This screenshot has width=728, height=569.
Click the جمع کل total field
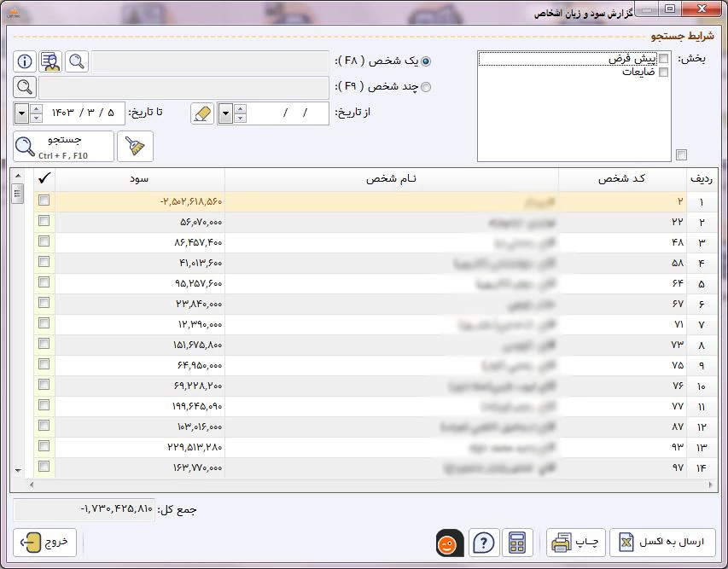pos(84,509)
